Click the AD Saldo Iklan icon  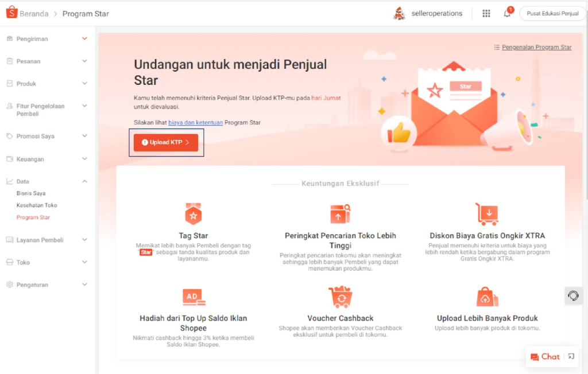pyautogui.click(x=194, y=297)
